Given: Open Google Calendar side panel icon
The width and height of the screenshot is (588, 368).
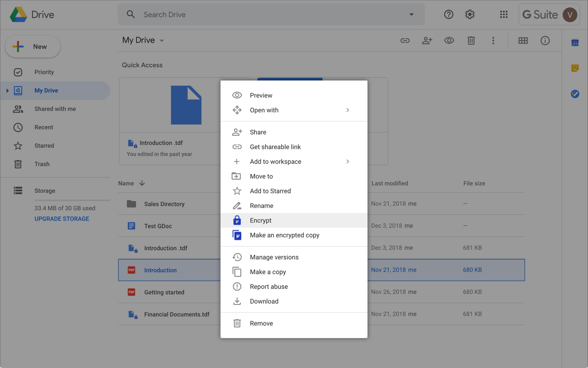Looking at the screenshot, I should pos(575,43).
